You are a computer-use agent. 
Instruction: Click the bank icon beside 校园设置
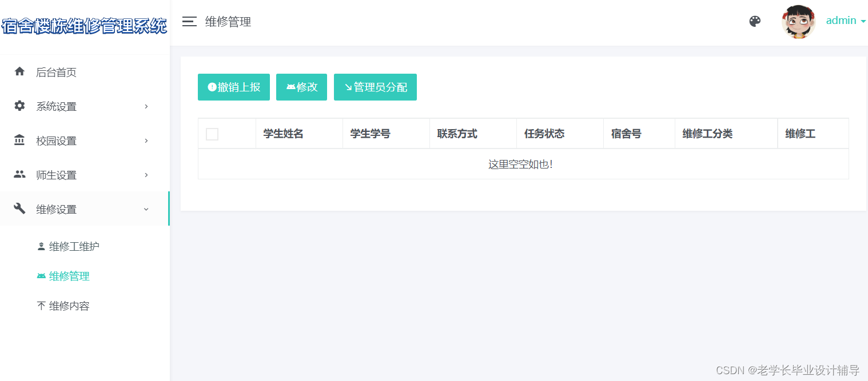pos(19,140)
